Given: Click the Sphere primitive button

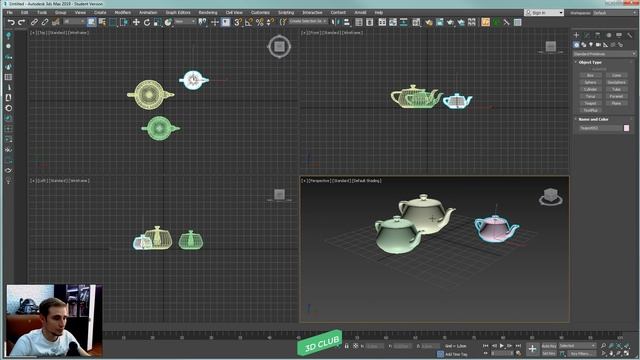Looking at the screenshot, I should click(590, 82).
